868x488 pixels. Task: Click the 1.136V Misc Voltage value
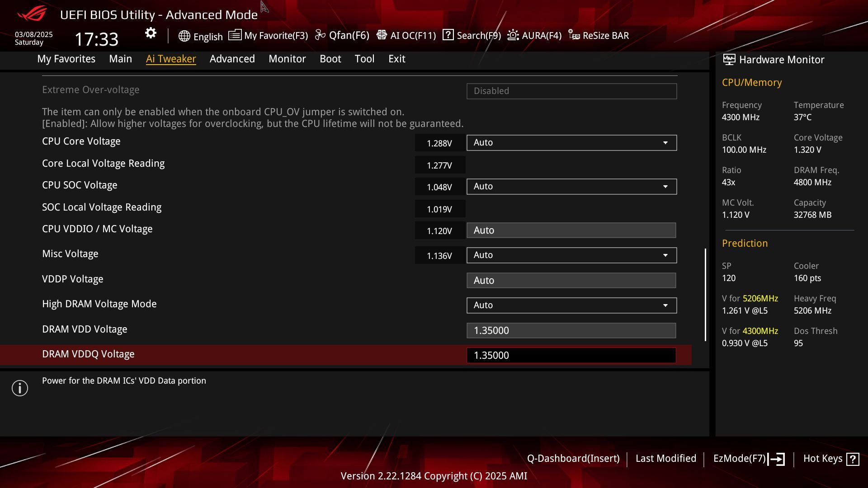click(x=439, y=256)
